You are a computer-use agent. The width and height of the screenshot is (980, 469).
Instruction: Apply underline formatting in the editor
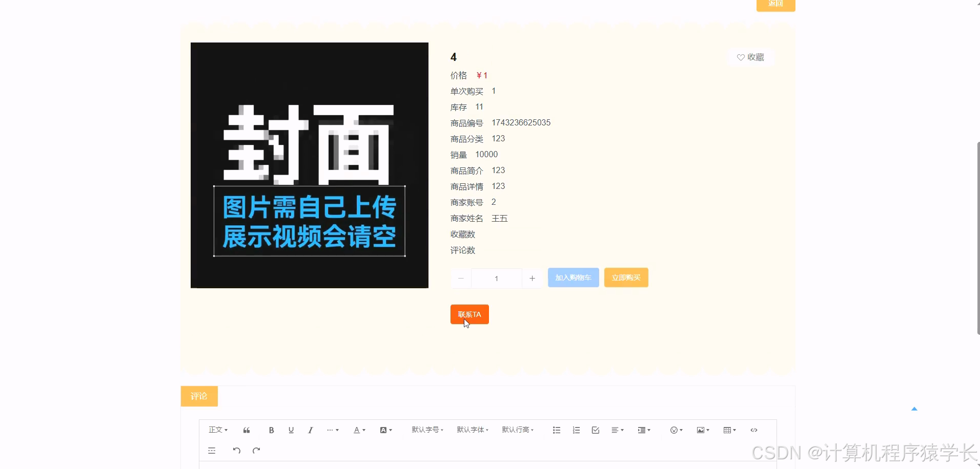pos(291,430)
